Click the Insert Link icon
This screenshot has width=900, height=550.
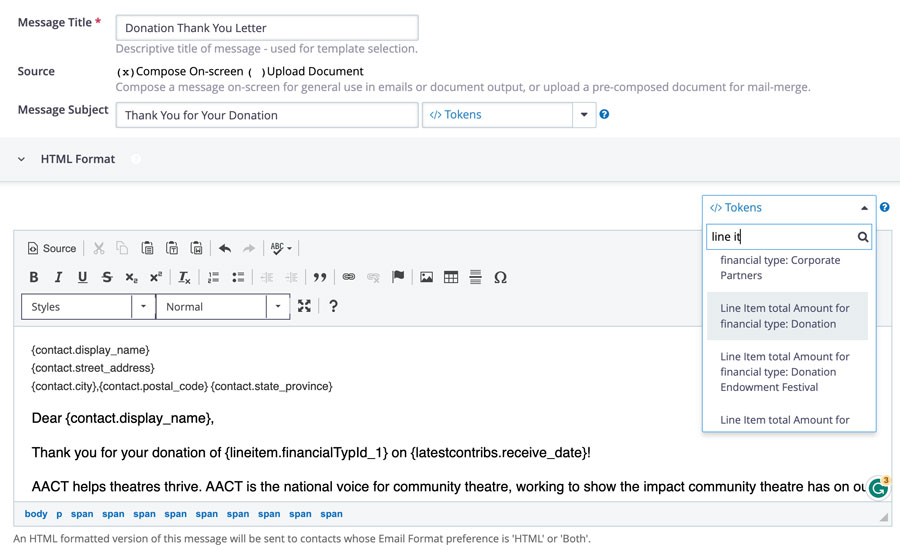(x=348, y=277)
